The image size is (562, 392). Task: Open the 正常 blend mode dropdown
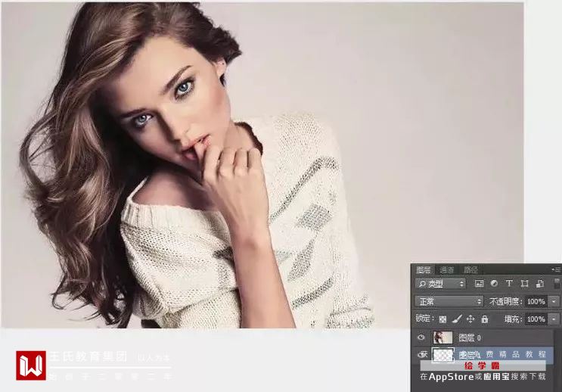tap(449, 302)
